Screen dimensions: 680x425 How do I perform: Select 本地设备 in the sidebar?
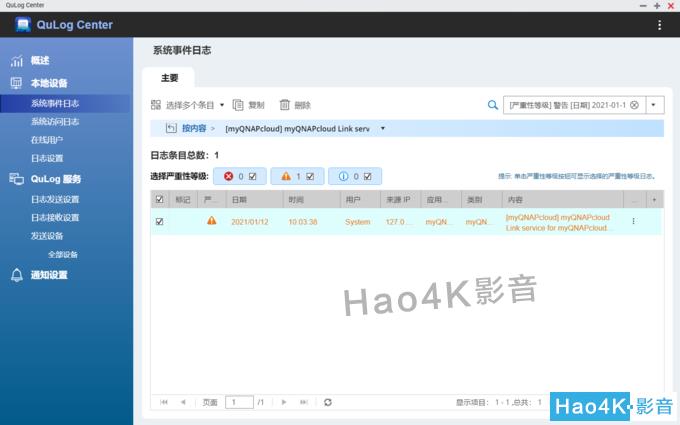coord(49,83)
